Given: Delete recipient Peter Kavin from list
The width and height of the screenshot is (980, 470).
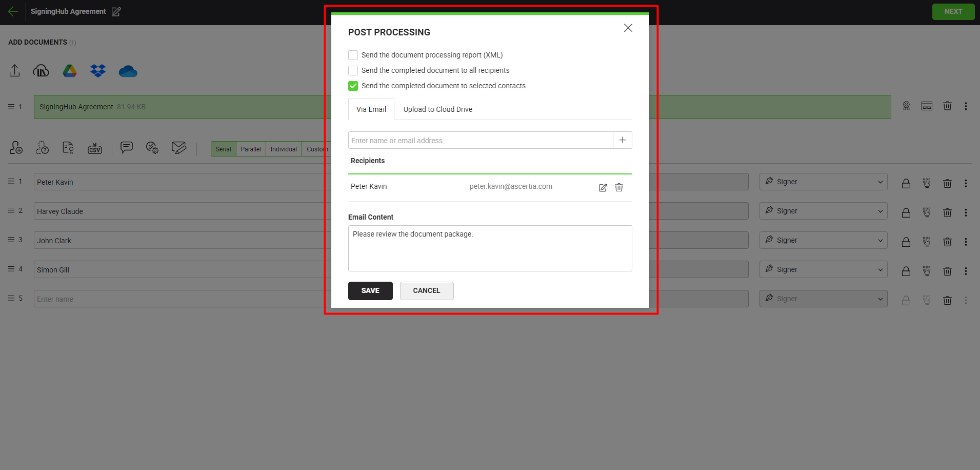Looking at the screenshot, I should point(619,187).
